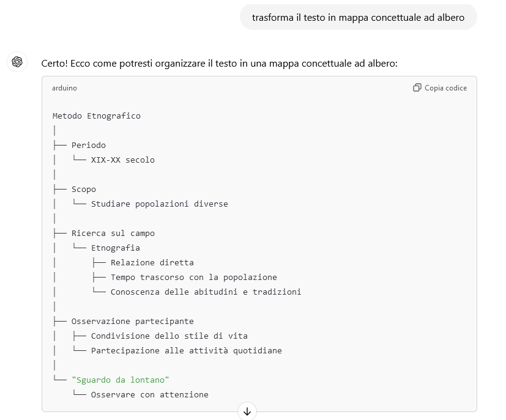Click the Relazione diretta line

(152, 263)
